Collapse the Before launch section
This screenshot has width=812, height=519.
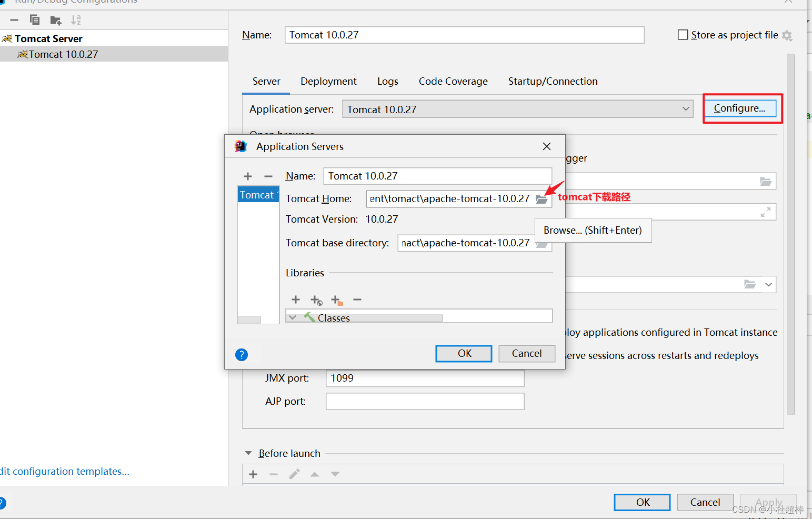[x=248, y=453]
